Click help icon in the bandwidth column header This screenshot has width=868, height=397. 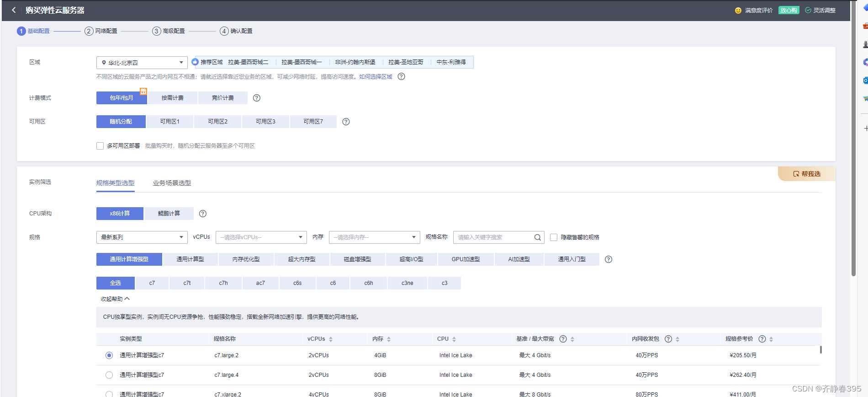click(x=563, y=339)
